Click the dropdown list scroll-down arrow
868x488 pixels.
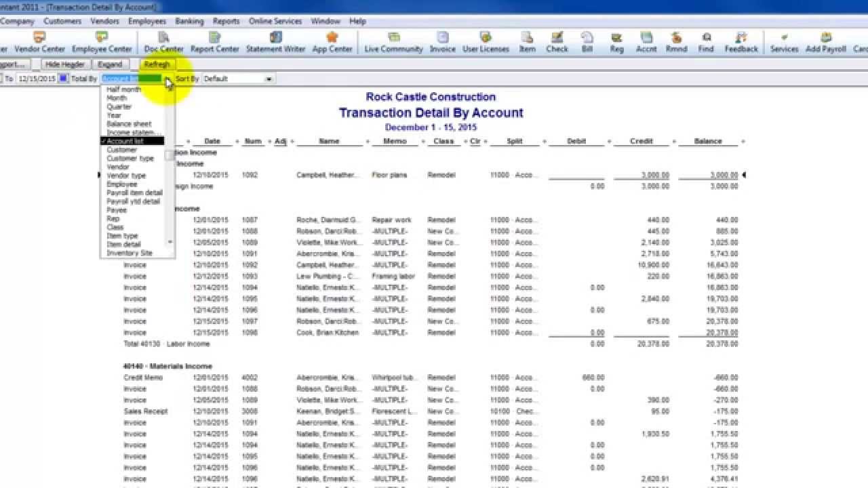(x=170, y=242)
